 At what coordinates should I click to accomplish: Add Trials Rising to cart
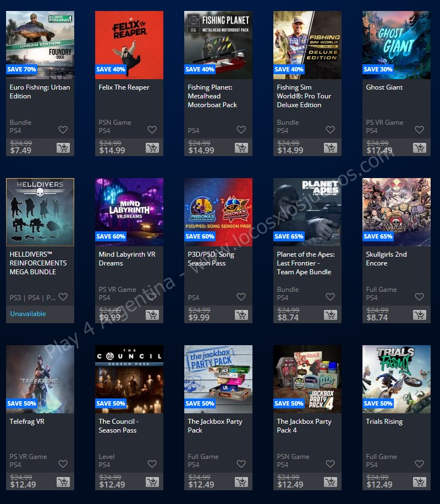pyautogui.click(x=420, y=482)
